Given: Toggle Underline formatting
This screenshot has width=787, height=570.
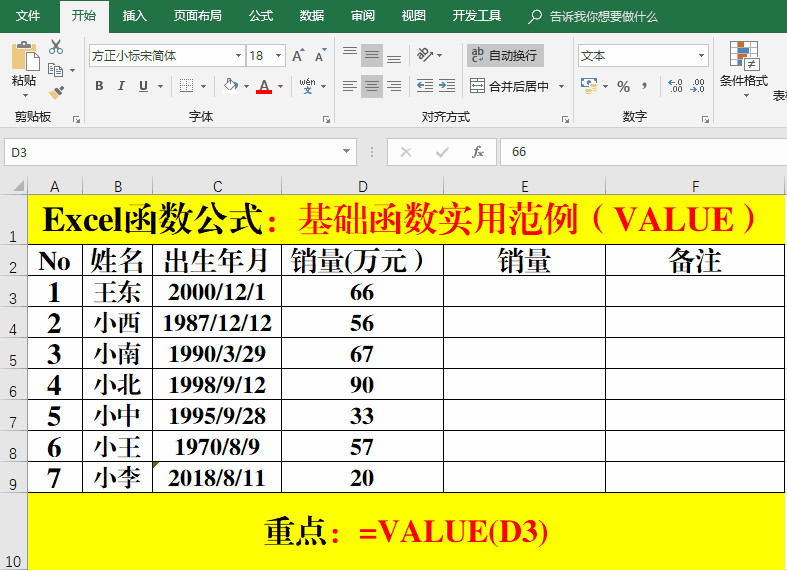Looking at the screenshot, I should [x=143, y=86].
